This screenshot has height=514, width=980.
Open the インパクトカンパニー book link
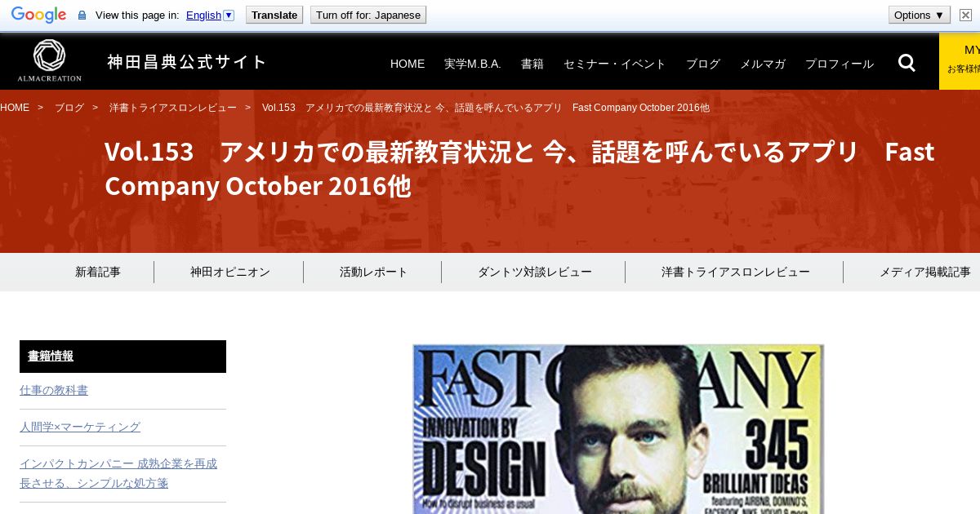[118, 473]
